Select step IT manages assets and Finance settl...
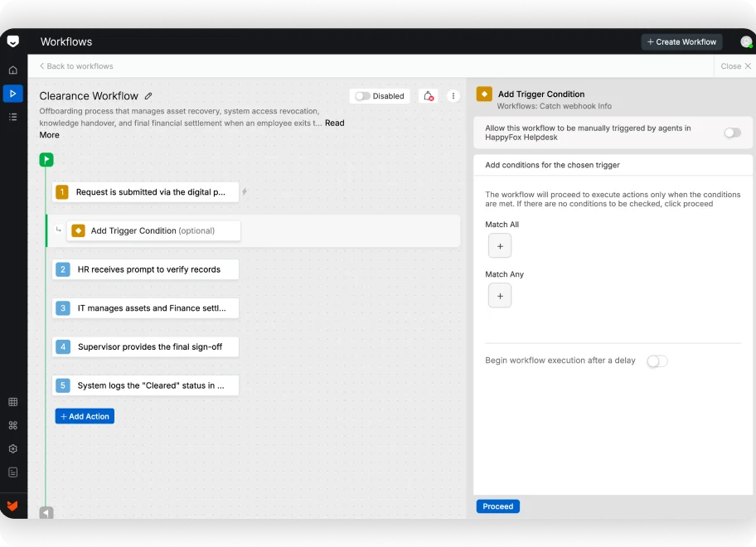756x547 pixels. tap(146, 308)
